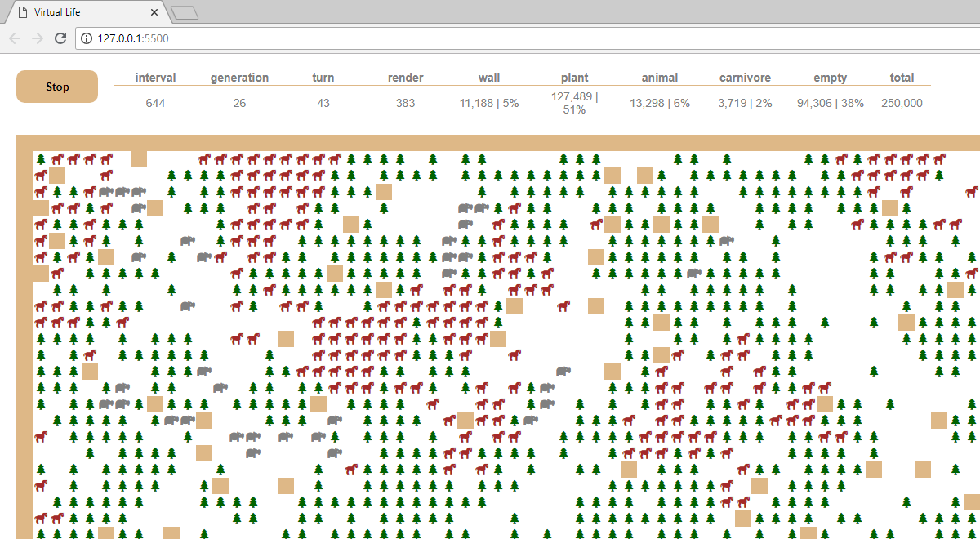Click the animal column header
This screenshot has height=539, width=980.
[660, 78]
